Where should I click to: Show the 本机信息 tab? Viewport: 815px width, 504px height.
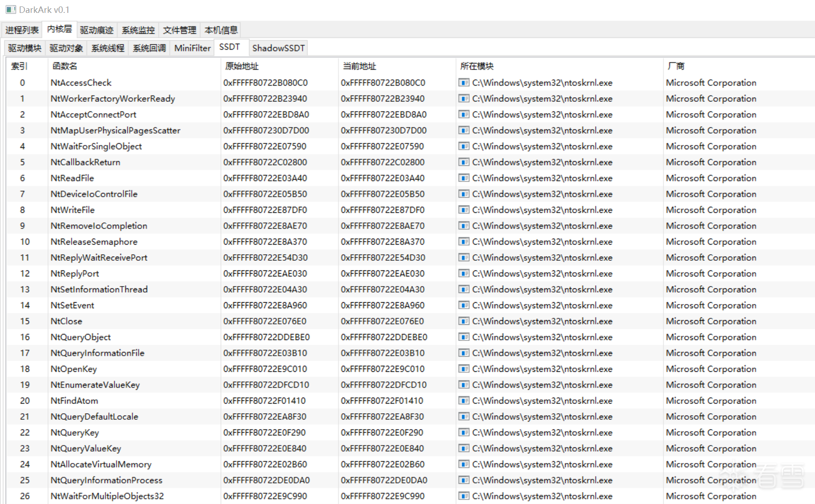point(221,30)
